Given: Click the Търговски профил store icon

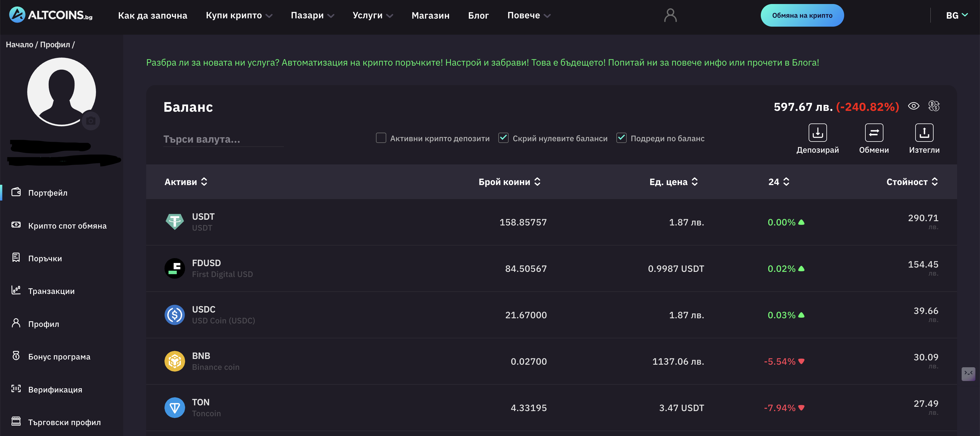Looking at the screenshot, I should (16, 421).
